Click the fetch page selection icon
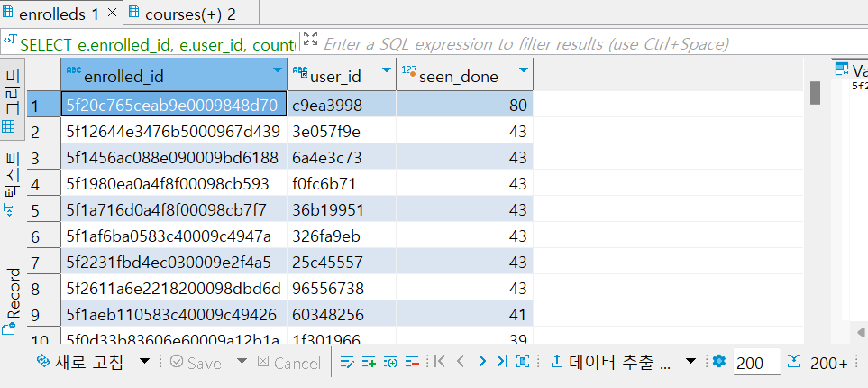The width and height of the screenshot is (868, 388). click(x=523, y=362)
